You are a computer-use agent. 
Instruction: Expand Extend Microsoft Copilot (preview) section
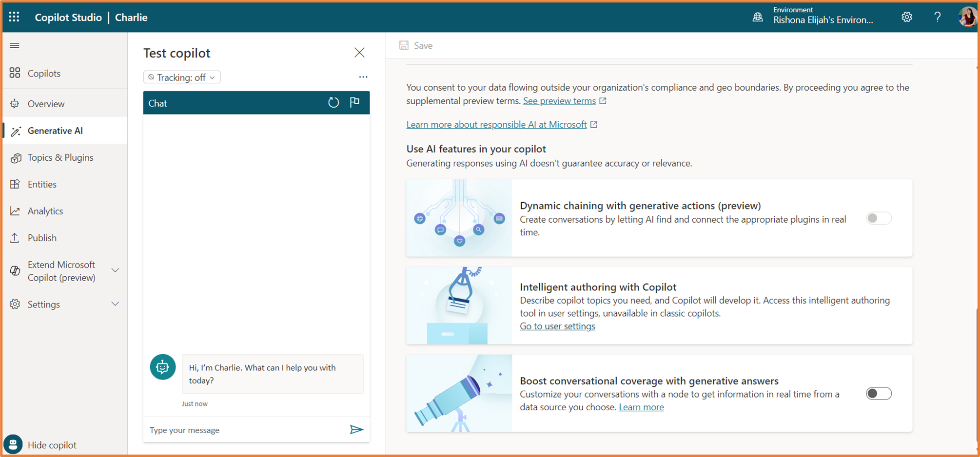115,270
